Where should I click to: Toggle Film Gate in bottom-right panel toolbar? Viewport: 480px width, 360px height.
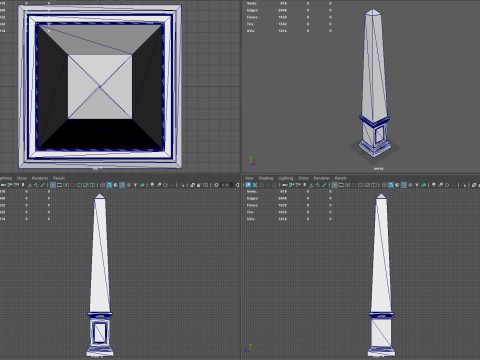click(x=341, y=185)
